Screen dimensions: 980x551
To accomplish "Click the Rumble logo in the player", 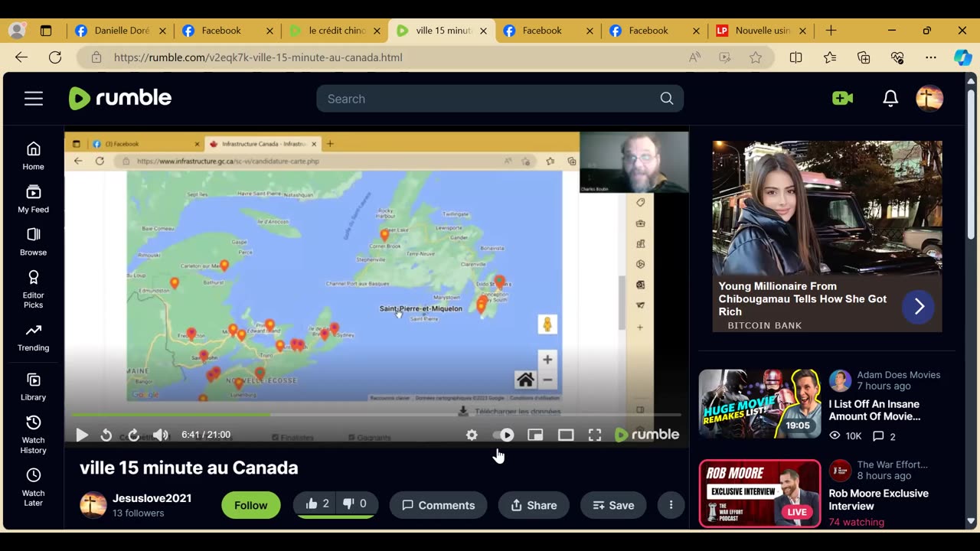I will (x=647, y=435).
